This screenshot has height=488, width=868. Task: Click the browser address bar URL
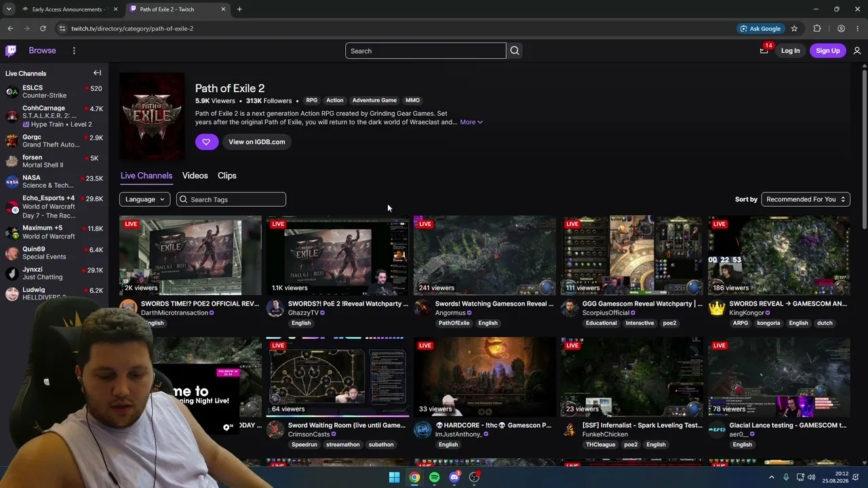(x=132, y=28)
